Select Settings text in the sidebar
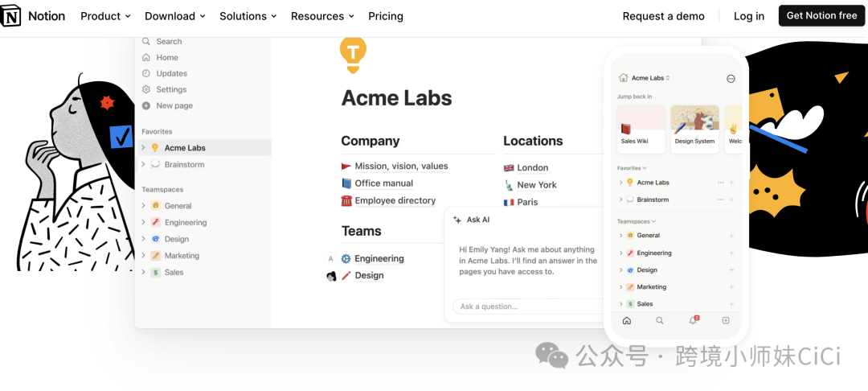Image resolution: width=868 pixels, height=391 pixels. (172, 89)
